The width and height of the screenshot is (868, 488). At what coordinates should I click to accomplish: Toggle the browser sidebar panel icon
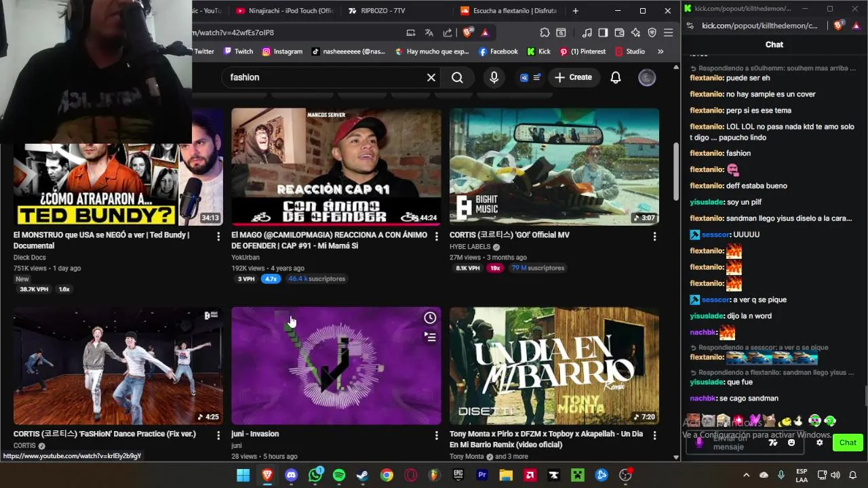click(603, 33)
